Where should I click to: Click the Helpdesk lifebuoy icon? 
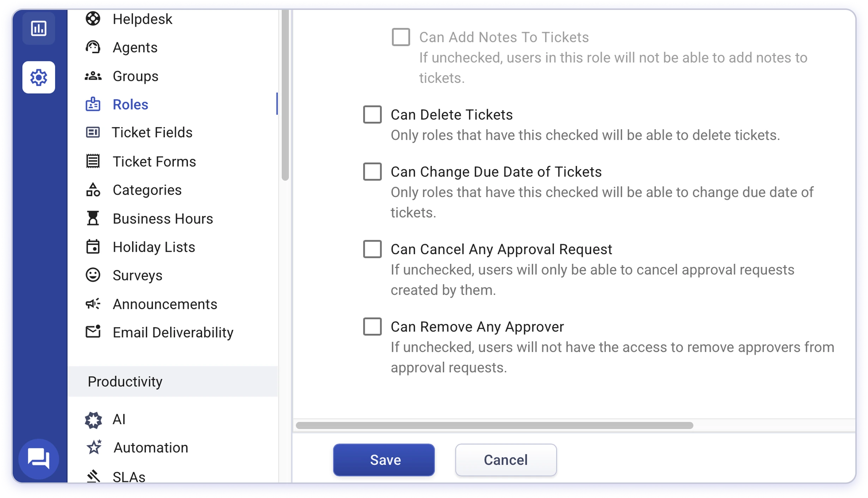(x=93, y=19)
